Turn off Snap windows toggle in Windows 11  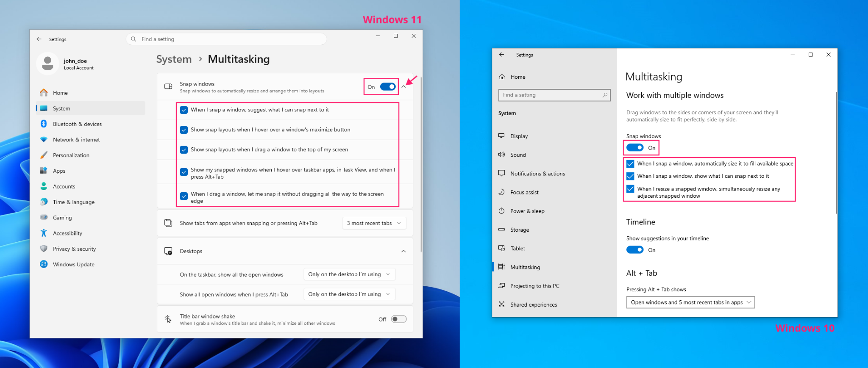388,87
